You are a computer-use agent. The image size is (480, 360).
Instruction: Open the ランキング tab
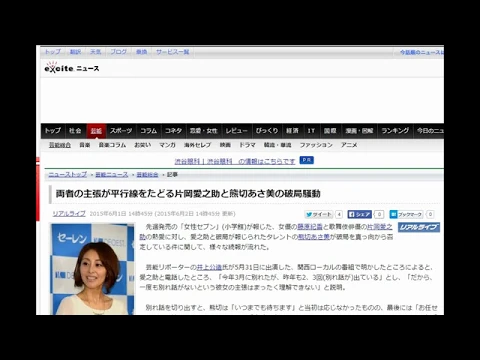click(395, 131)
